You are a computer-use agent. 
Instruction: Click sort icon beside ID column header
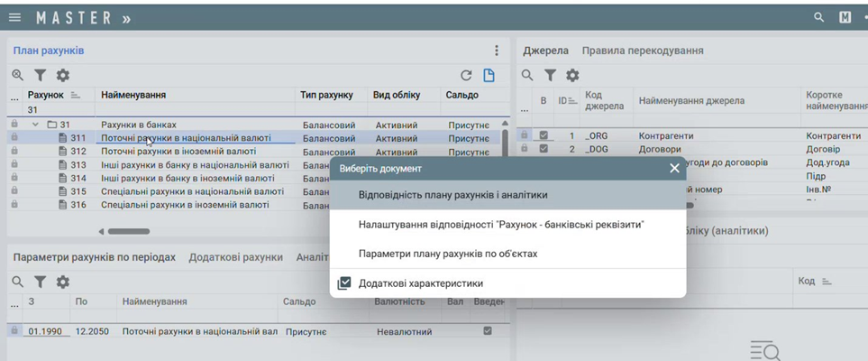click(572, 101)
